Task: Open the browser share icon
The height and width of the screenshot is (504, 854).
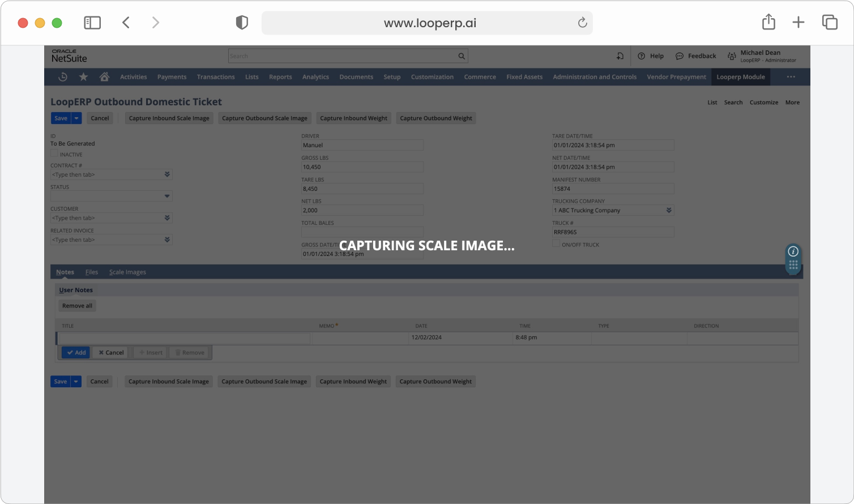Action: point(768,22)
